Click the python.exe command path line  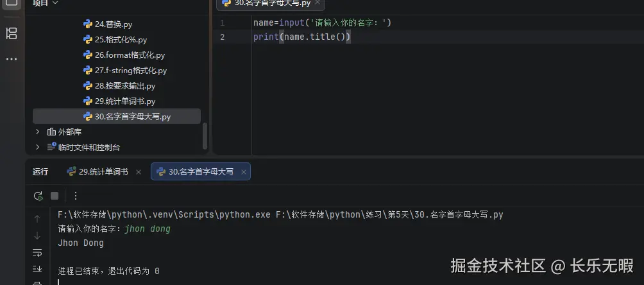click(280, 214)
